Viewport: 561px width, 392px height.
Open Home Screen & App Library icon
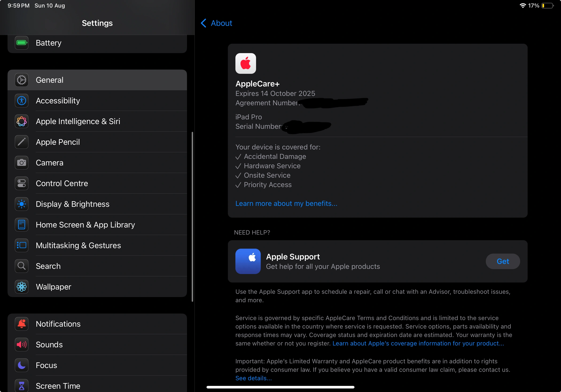(22, 225)
